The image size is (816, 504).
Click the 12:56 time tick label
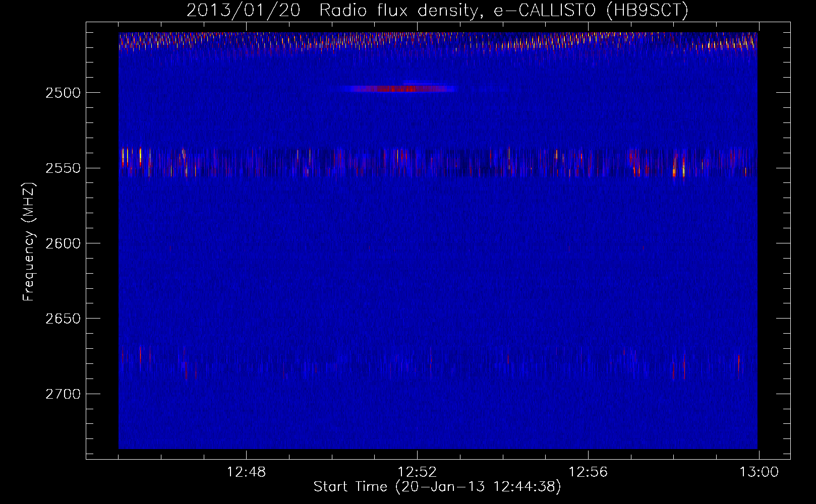coord(588,472)
